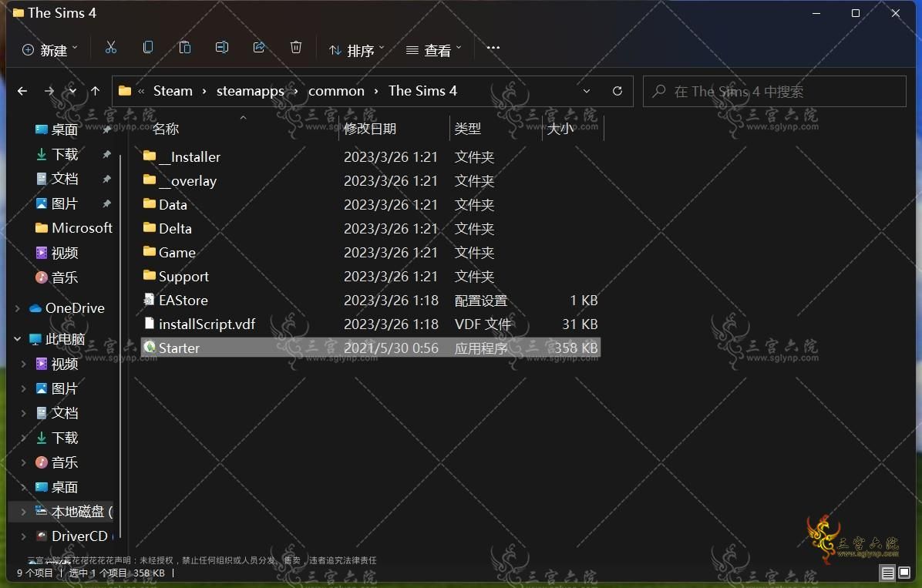
Task: Select the __overlay folder
Action: [371, 181]
